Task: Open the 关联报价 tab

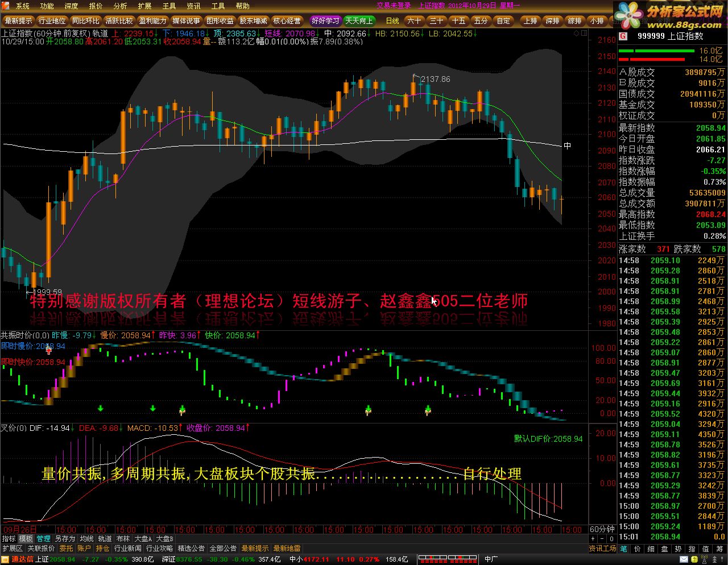Action: click(x=41, y=549)
